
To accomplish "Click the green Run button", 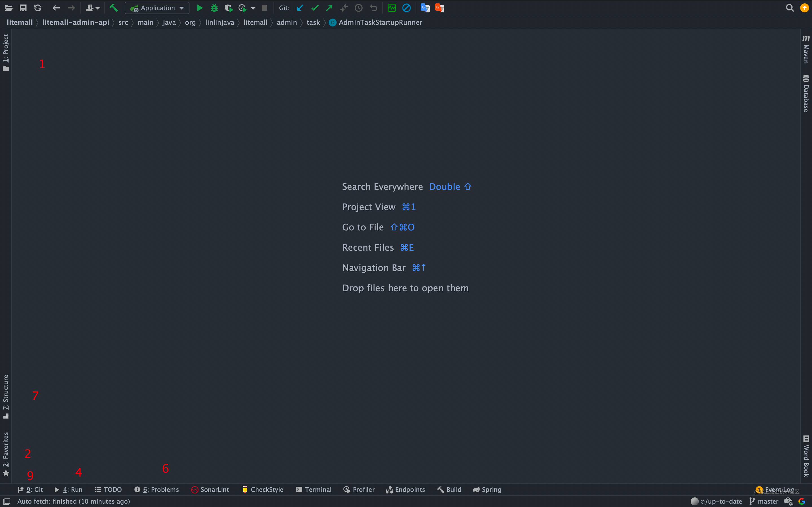I will [x=200, y=8].
